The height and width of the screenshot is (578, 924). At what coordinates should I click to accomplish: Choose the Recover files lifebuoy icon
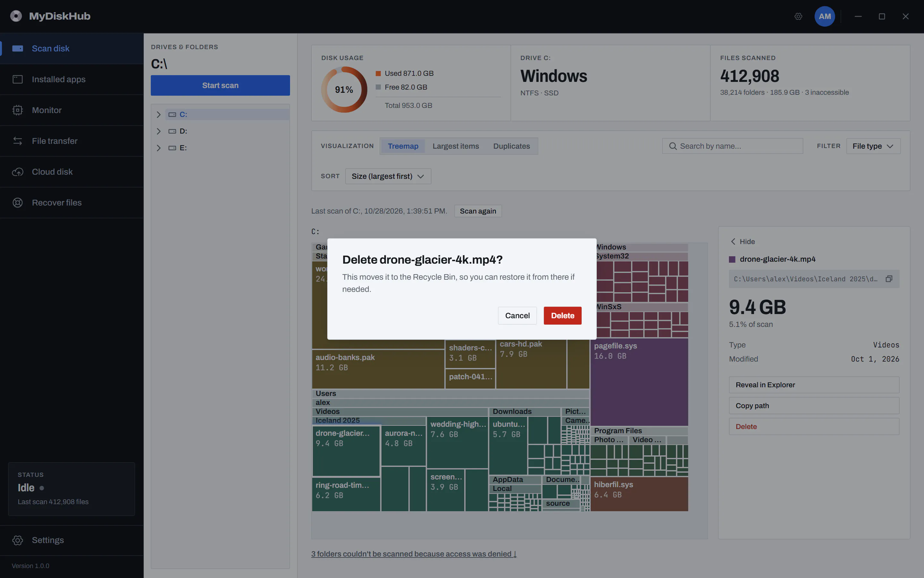click(x=18, y=203)
